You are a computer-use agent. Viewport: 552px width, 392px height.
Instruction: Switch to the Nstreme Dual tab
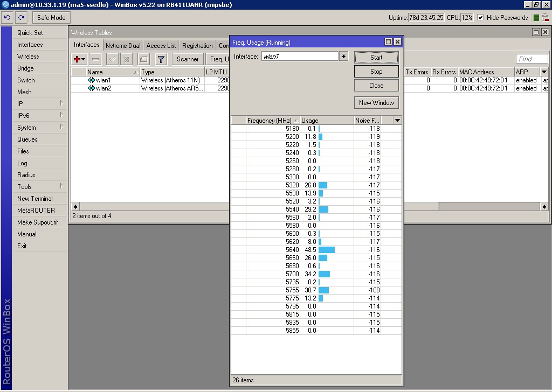(x=123, y=46)
